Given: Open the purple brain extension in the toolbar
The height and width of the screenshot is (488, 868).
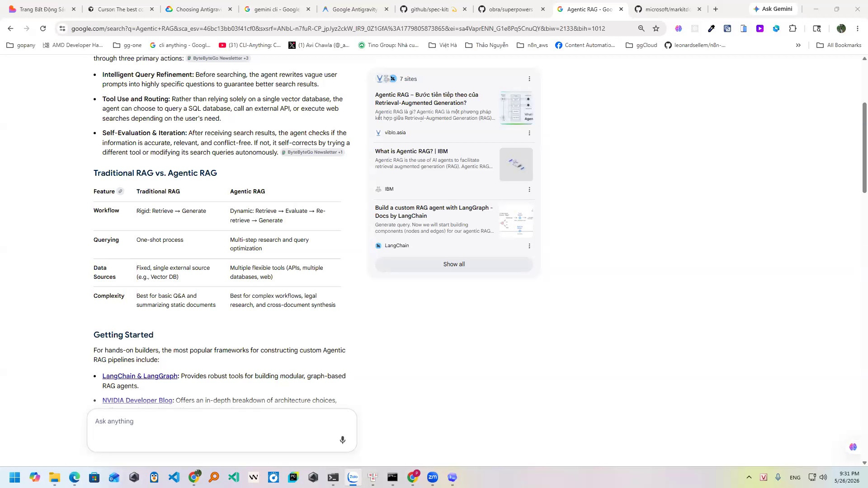Looking at the screenshot, I should [679, 28].
